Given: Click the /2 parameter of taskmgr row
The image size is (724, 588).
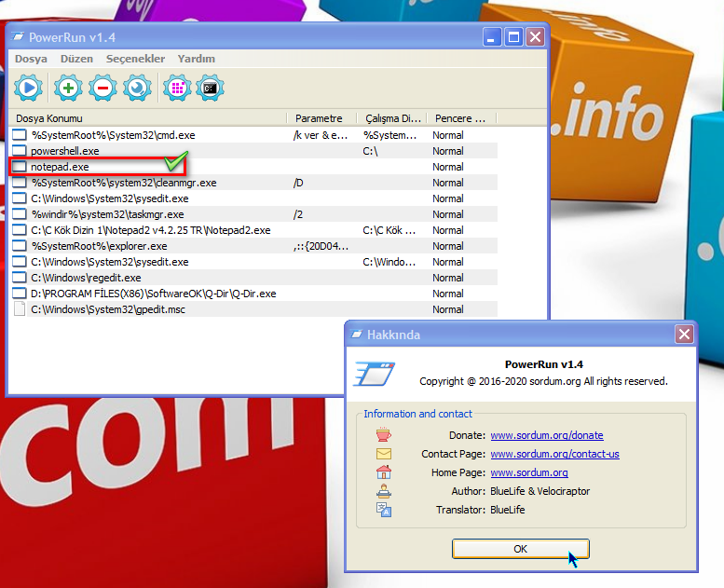Looking at the screenshot, I should [x=298, y=214].
